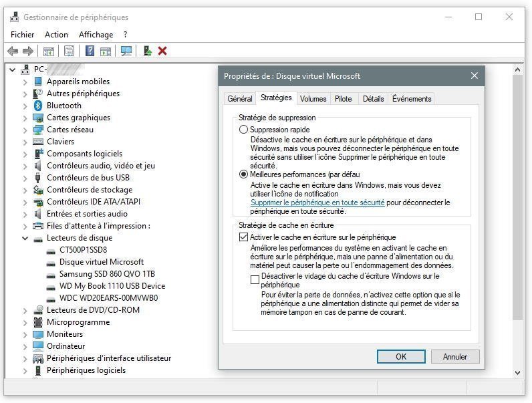This screenshot has height=403, width=532.
Task: Switch to the Général tab
Action: (x=240, y=99)
